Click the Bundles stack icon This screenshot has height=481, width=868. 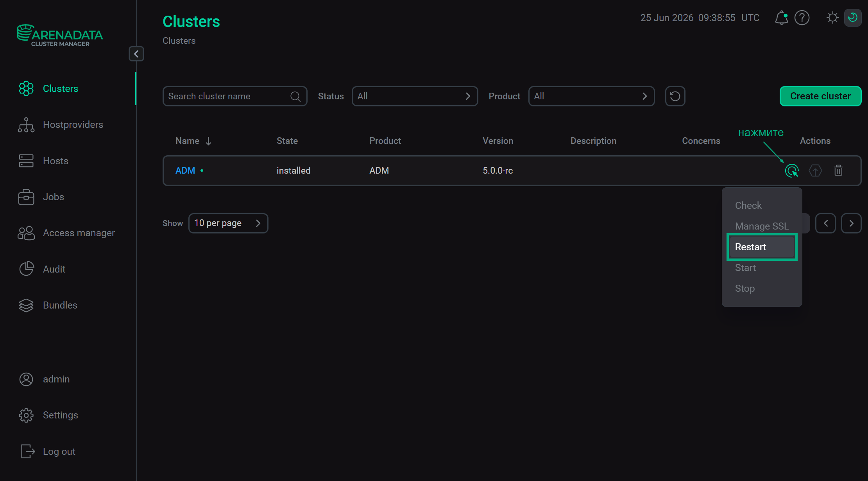(x=26, y=305)
